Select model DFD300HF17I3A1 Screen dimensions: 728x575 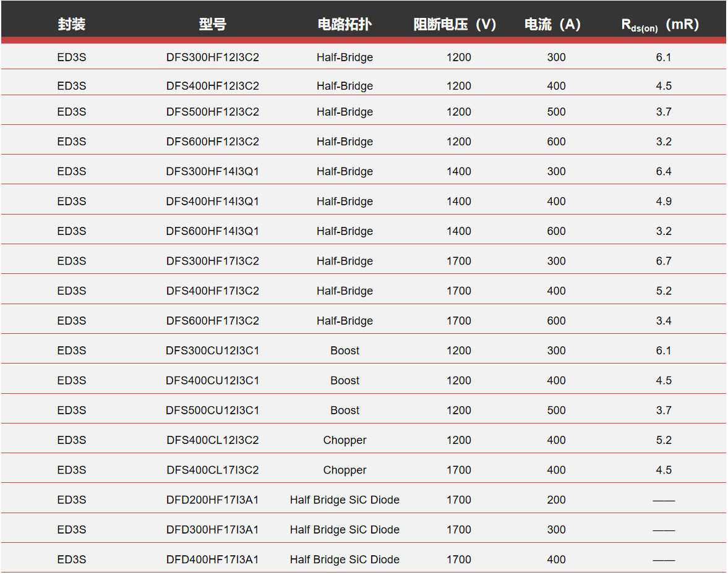coord(213,529)
